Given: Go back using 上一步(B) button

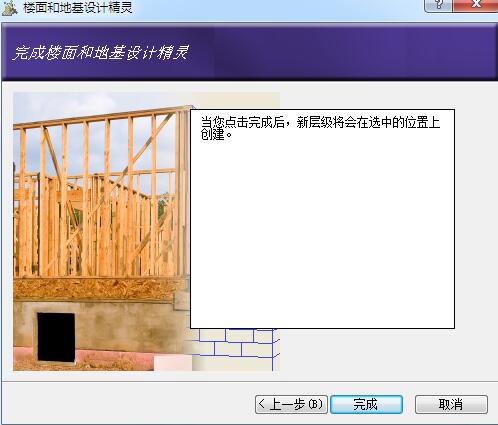Looking at the screenshot, I should click(291, 404).
